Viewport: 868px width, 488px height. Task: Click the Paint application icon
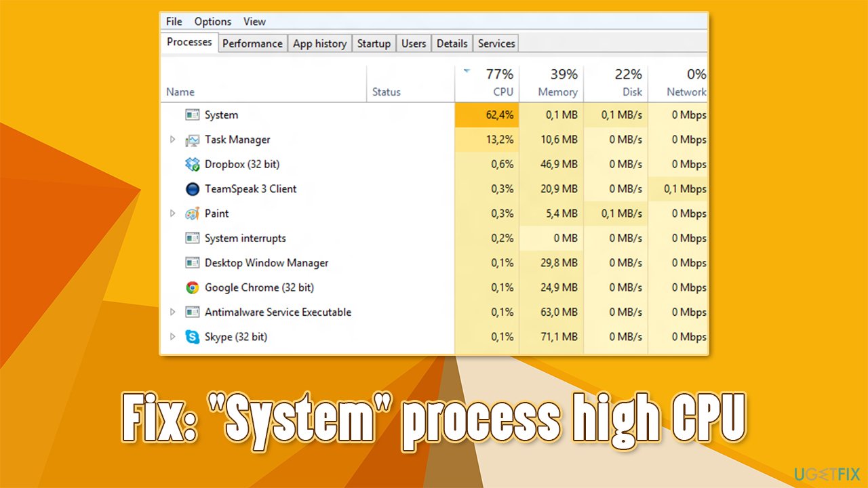[192, 213]
